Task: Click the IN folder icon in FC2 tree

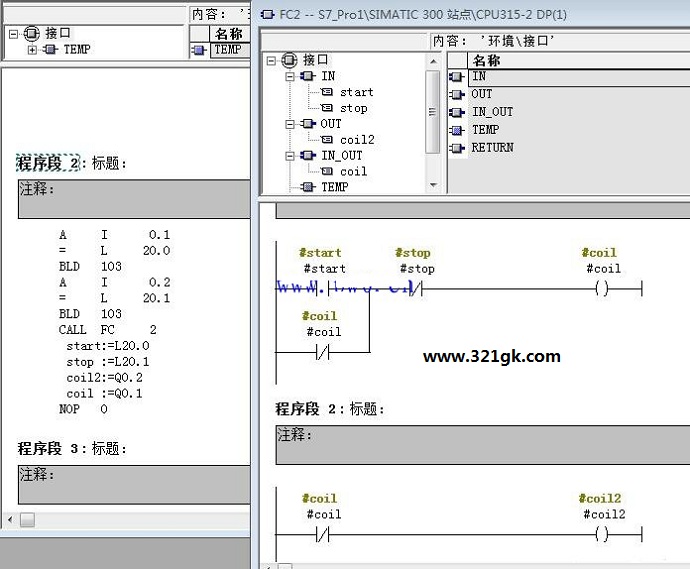Action: point(308,76)
